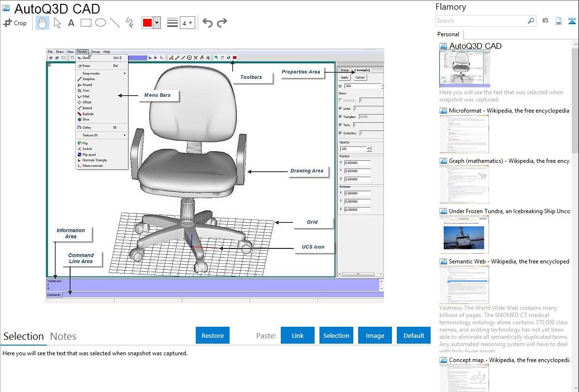579x392 pixels.
Task: Expand the Snap modes submenu
Action: click(101, 73)
